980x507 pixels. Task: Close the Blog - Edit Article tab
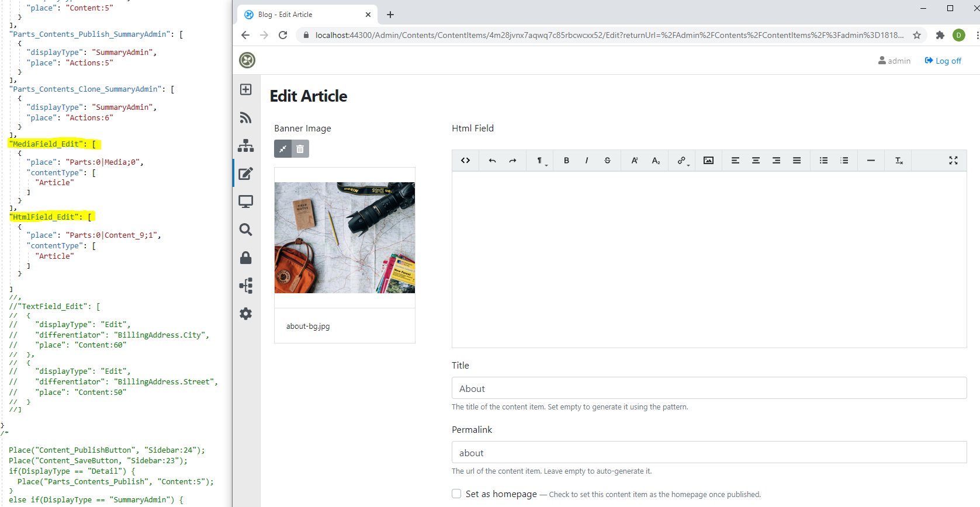pos(368,15)
